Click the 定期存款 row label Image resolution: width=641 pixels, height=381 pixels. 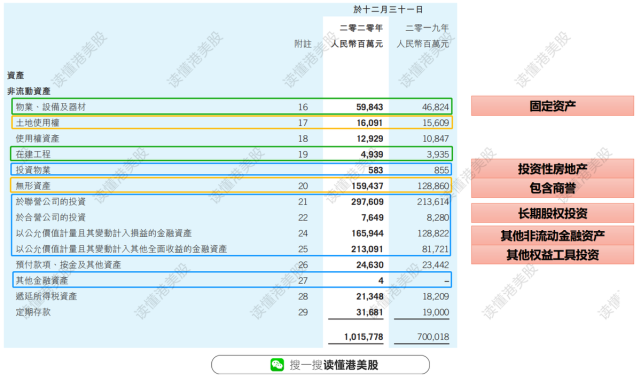click(x=33, y=312)
